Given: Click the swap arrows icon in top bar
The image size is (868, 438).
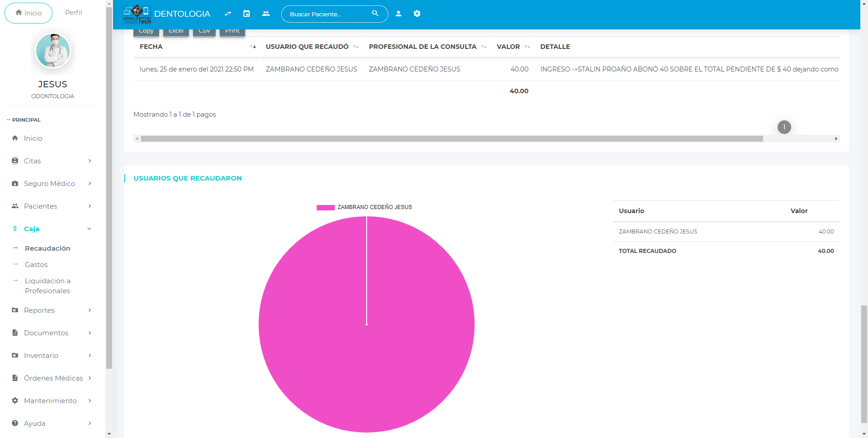Looking at the screenshot, I should coord(228,14).
